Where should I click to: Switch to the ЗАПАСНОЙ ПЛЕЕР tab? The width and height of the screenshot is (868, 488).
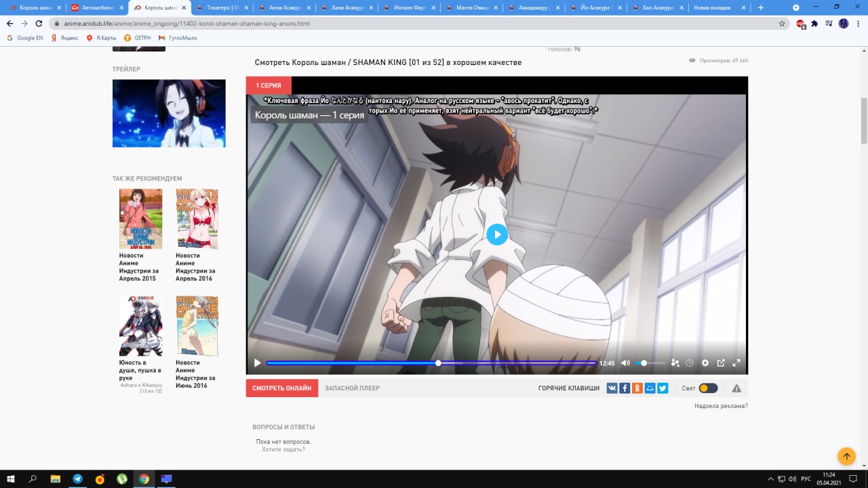[353, 388]
